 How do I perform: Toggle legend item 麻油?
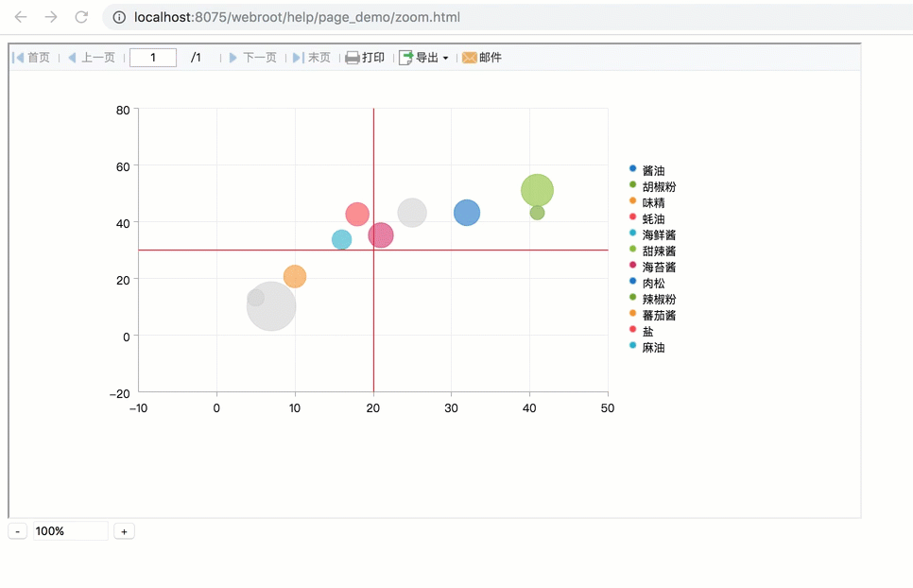[647, 348]
